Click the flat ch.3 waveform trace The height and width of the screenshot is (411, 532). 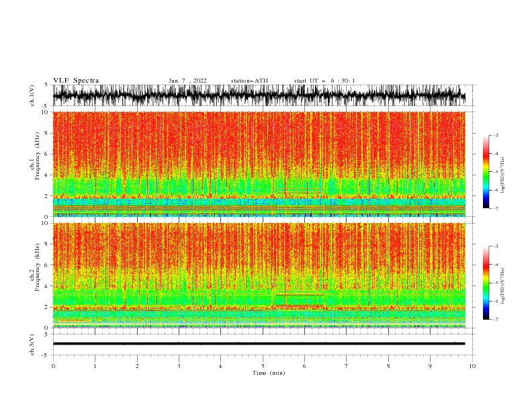[x=259, y=344]
